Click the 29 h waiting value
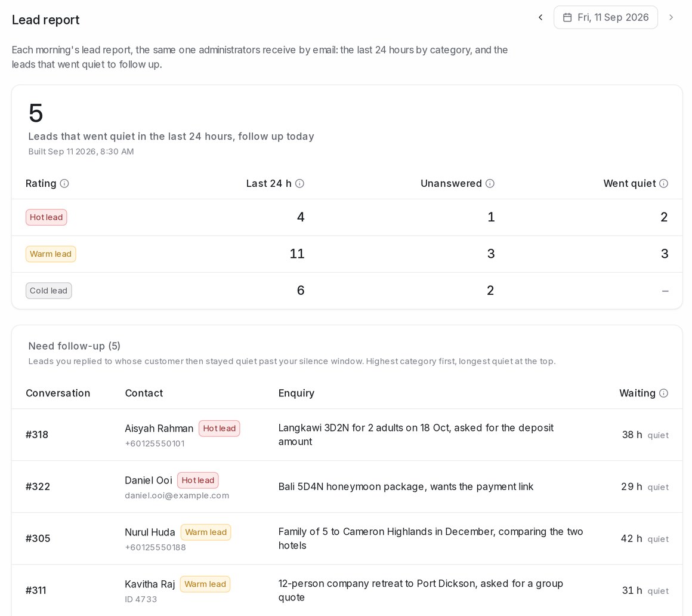Screen dimensions: 692x616 [632, 486]
